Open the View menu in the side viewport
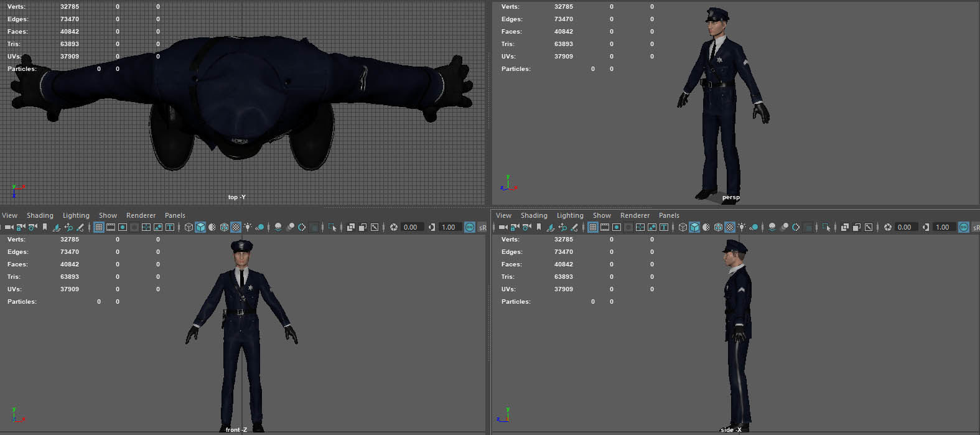Image resolution: width=980 pixels, height=435 pixels. coord(504,215)
